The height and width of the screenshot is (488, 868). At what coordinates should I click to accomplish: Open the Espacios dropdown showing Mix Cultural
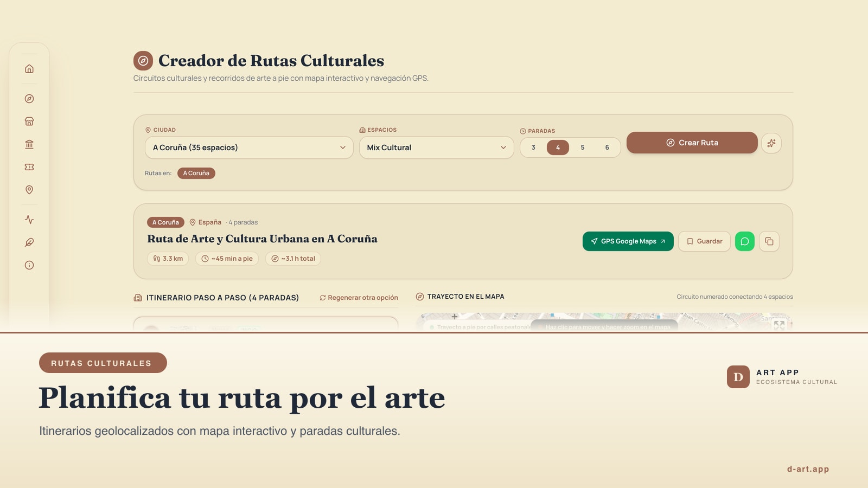click(436, 147)
